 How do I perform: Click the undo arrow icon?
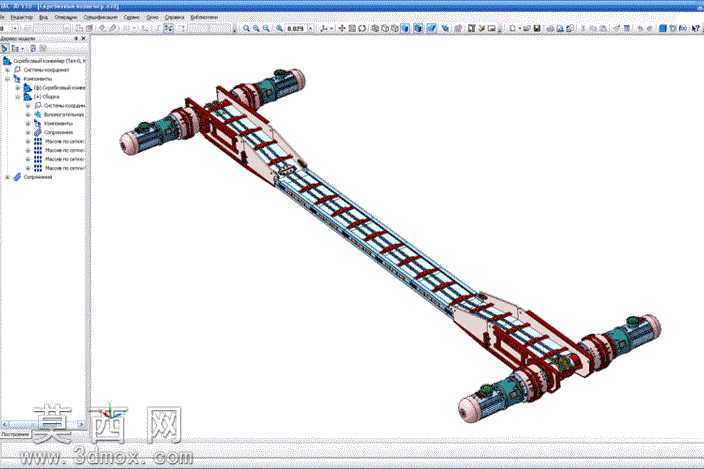coord(640,28)
